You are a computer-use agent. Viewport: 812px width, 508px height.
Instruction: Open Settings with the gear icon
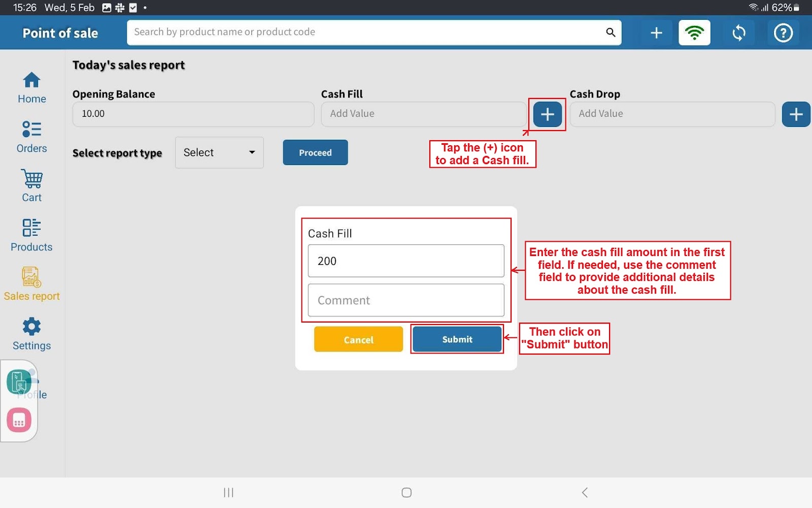[x=31, y=334]
